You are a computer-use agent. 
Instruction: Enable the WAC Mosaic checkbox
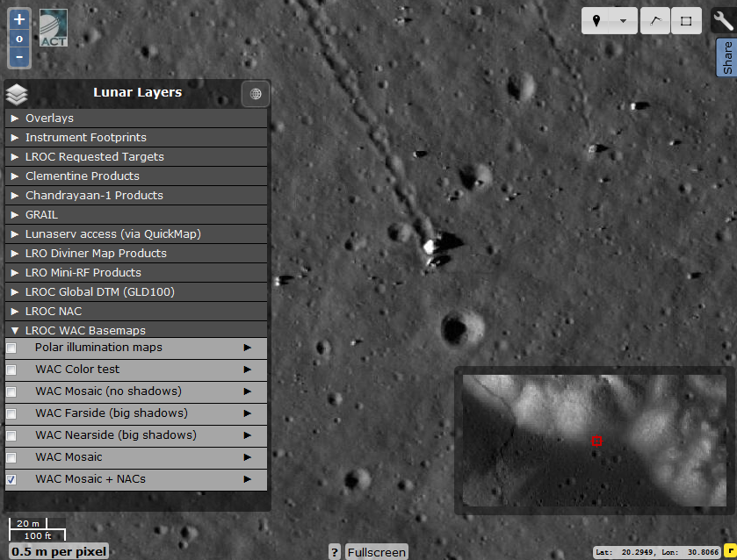[11, 457]
